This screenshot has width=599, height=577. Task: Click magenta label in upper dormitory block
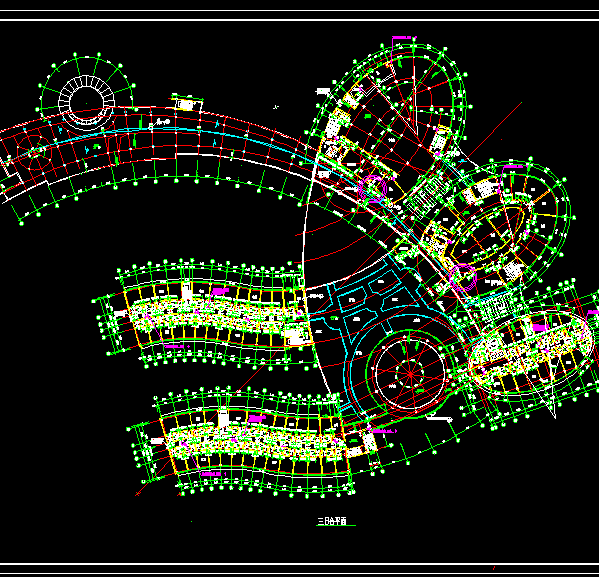click(x=220, y=291)
